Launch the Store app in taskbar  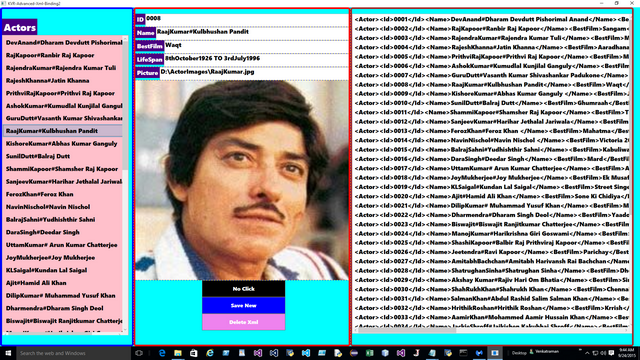(193, 353)
